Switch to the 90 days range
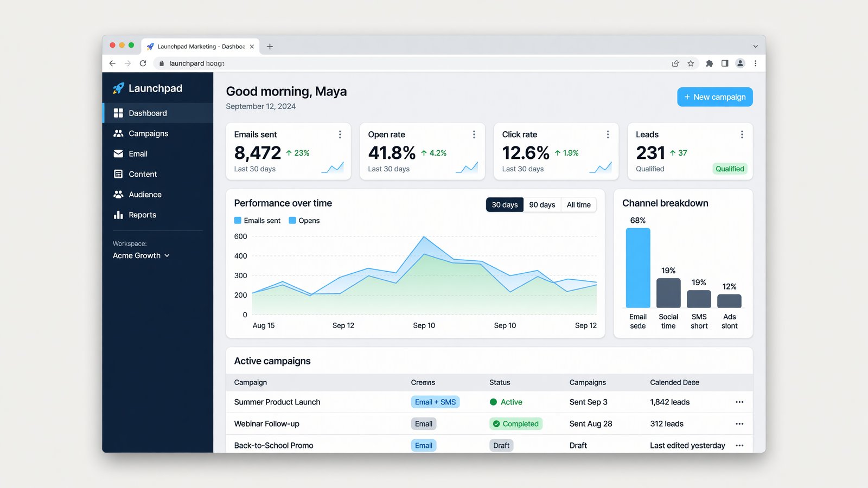 [x=542, y=205]
